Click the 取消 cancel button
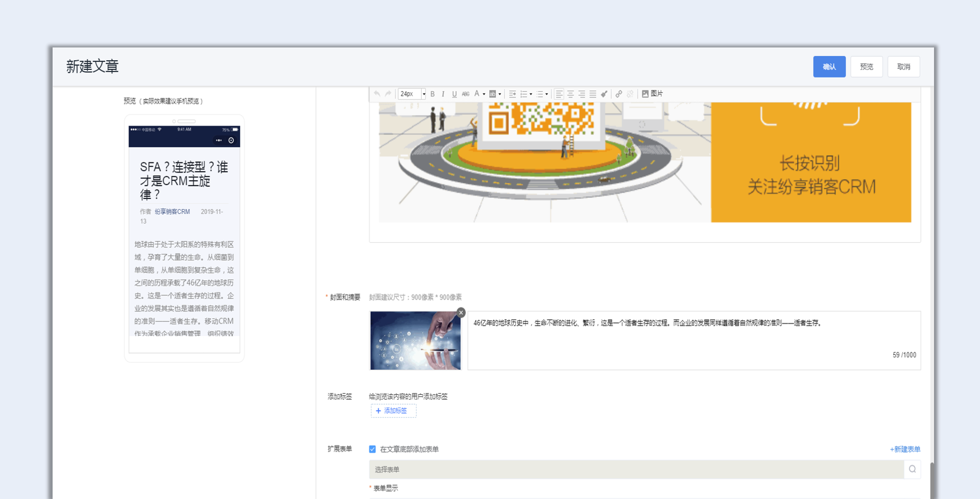Image resolution: width=980 pixels, height=499 pixels. (x=904, y=67)
